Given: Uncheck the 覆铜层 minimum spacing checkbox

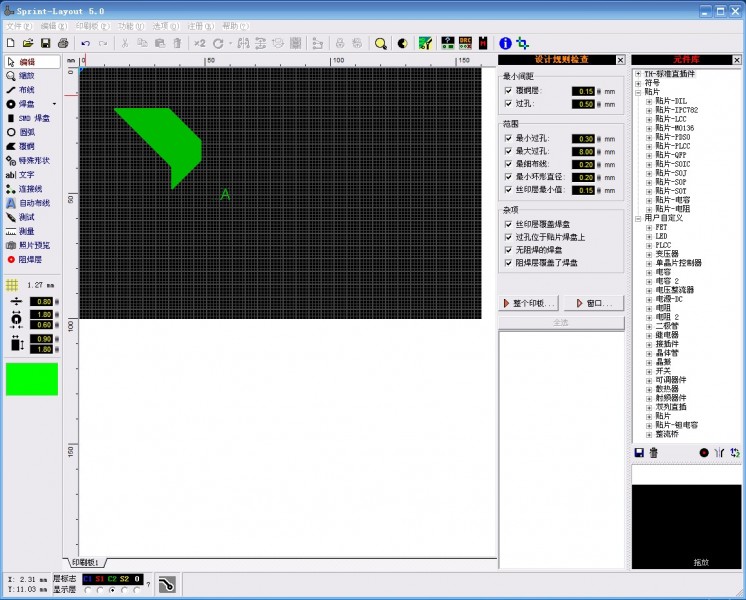Looking at the screenshot, I should (x=508, y=91).
